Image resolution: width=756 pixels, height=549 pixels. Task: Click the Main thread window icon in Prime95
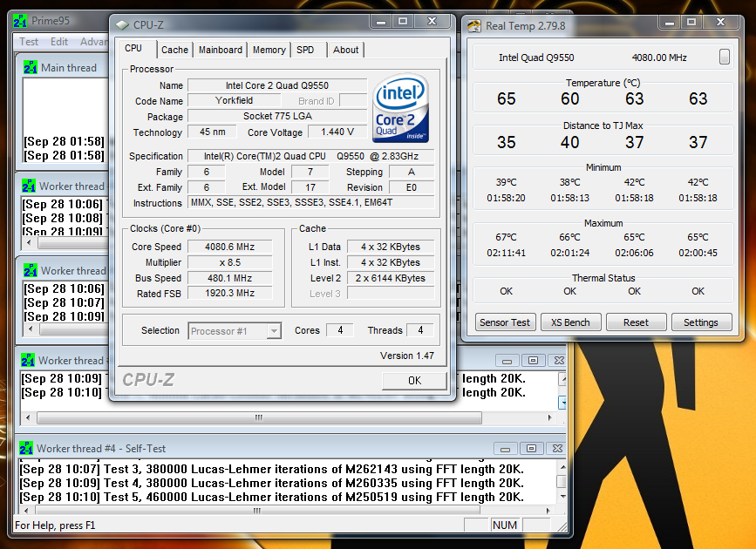tap(31, 67)
